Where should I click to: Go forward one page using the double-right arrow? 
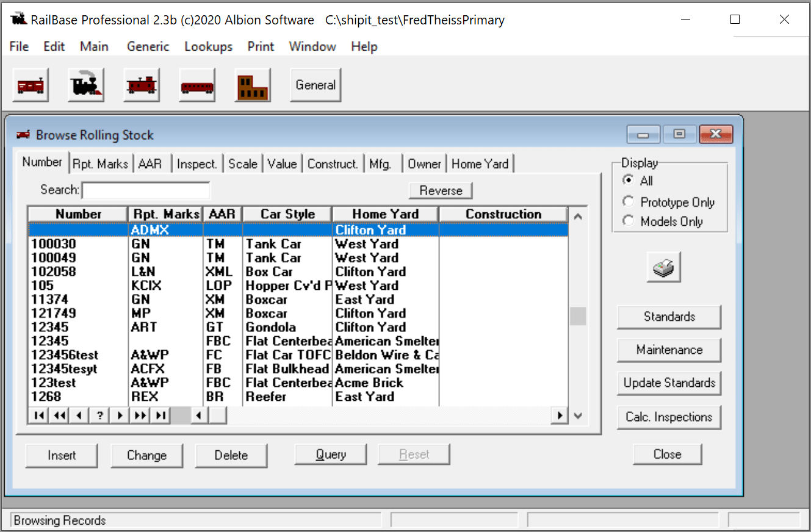pyautogui.click(x=140, y=415)
